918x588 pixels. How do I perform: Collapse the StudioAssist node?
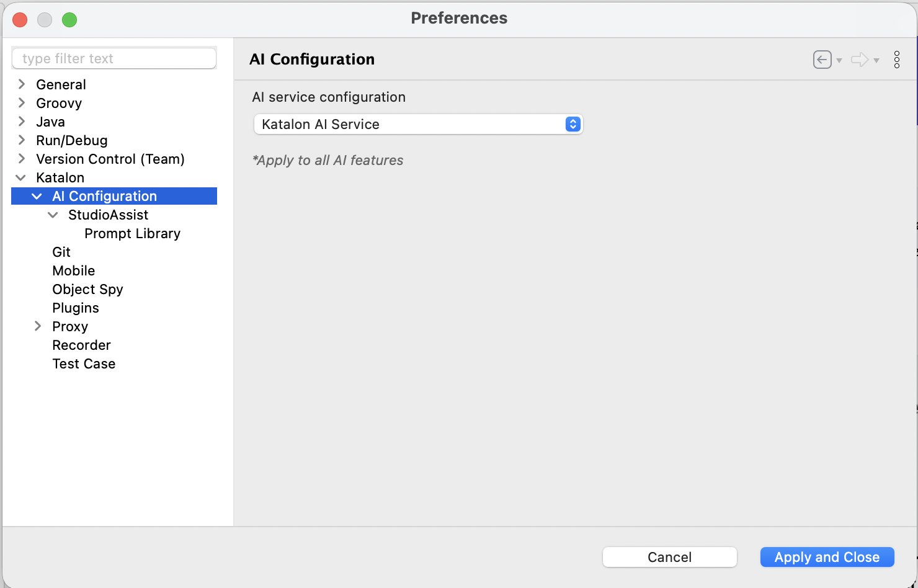coord(53,215)
